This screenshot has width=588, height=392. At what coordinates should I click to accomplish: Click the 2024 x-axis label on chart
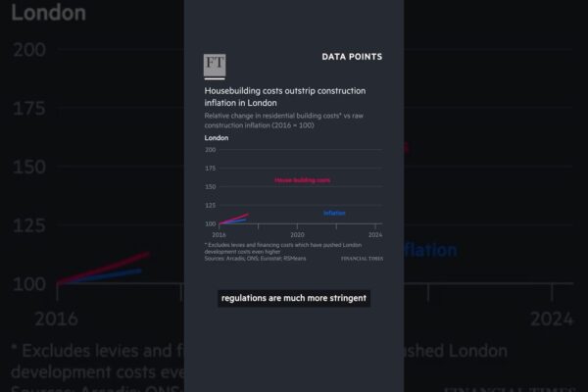[x=374, y=235]
